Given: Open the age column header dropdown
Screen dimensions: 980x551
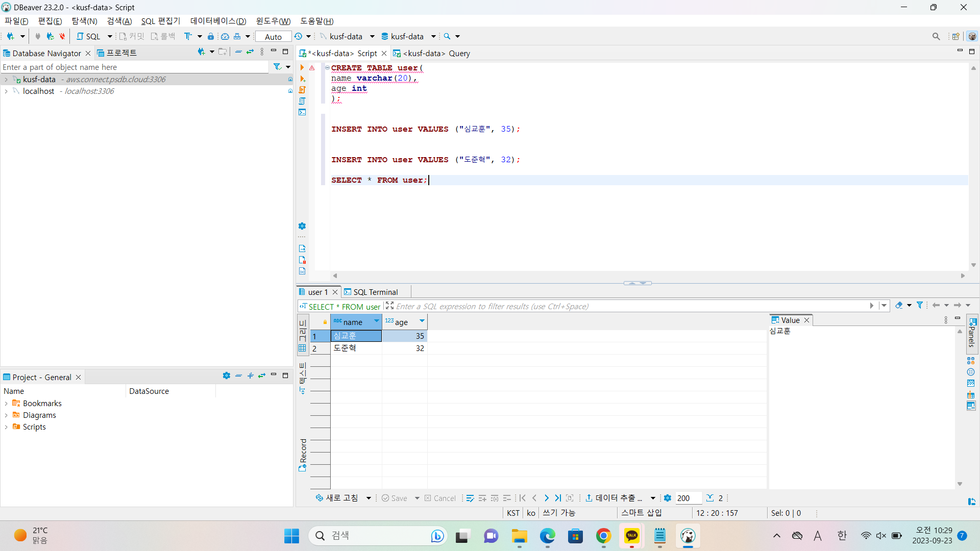Looking at the screenshot, I should 422,321.
